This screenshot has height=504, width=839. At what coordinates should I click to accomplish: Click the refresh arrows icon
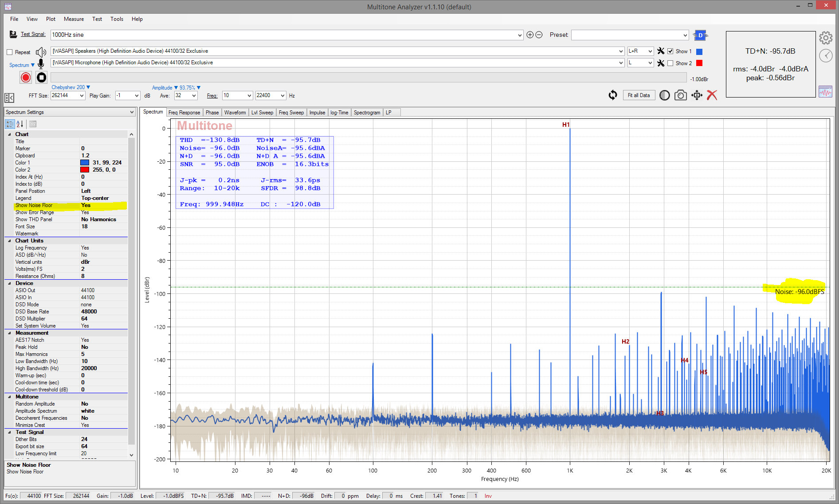point(613,95)
